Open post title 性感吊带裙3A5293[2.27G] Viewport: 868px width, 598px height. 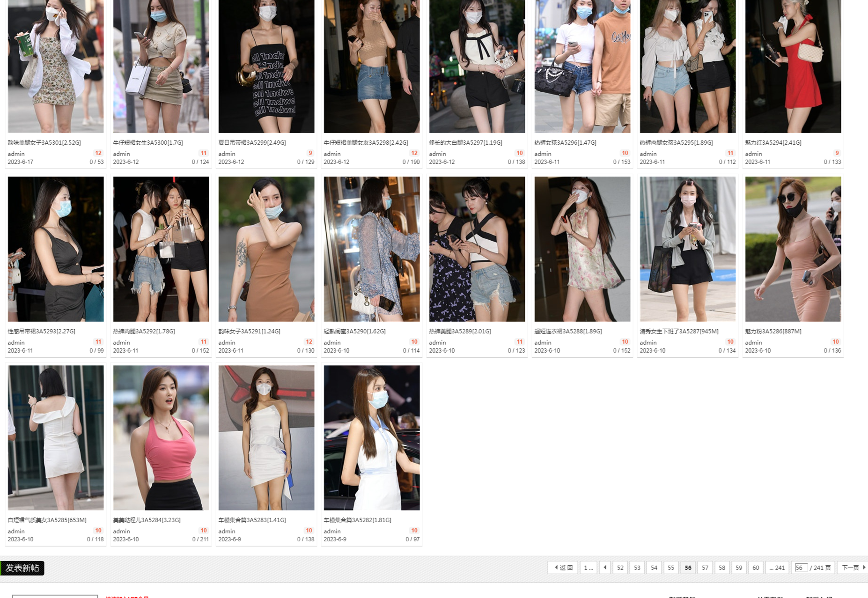[41, 331]
